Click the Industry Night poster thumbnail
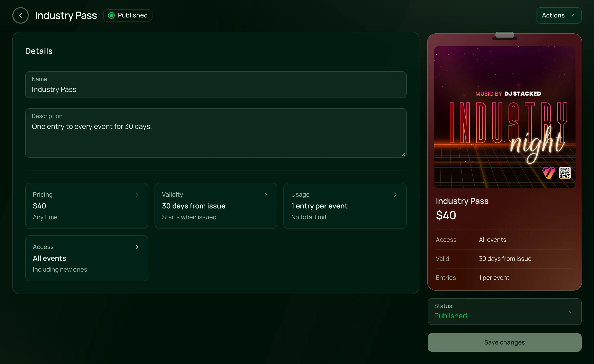The height and width of the screenshot is (364, 594). 504,117
